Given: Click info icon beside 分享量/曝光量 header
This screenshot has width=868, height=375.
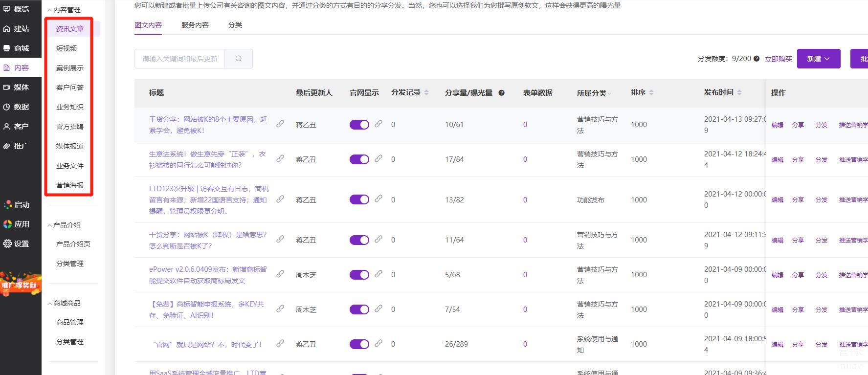Looking at the screenshot, I should click(x=501, y=93).
